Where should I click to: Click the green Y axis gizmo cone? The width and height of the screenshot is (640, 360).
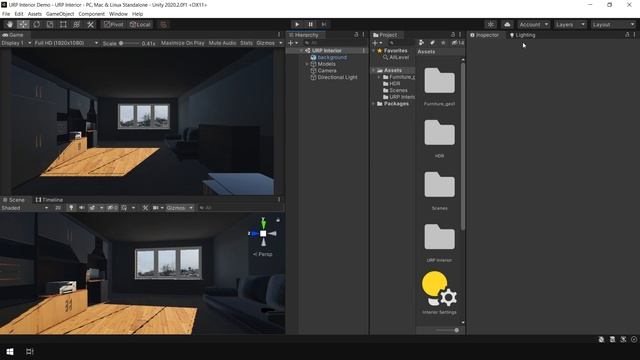(x=263, y=223)
